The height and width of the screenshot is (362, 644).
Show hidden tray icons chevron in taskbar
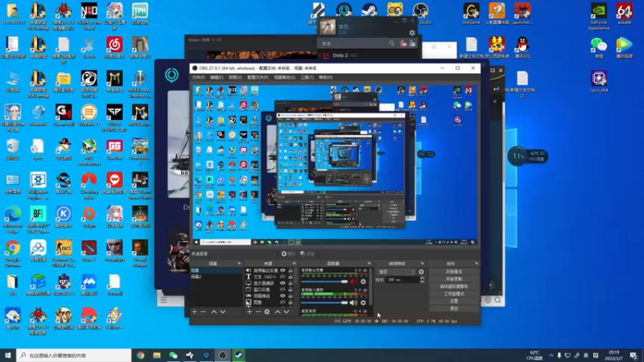(x=551, y=356)
